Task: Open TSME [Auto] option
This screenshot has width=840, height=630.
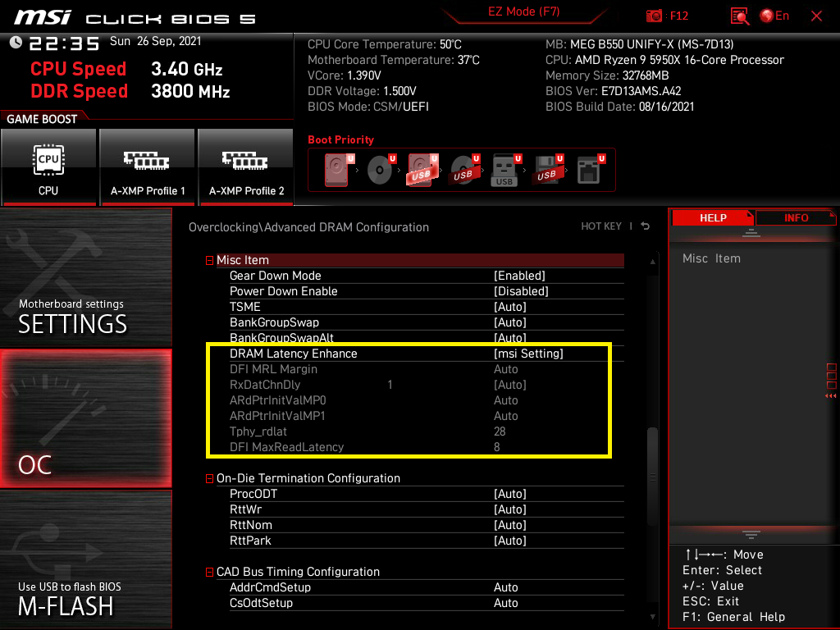Action: [x=510, y=307]
